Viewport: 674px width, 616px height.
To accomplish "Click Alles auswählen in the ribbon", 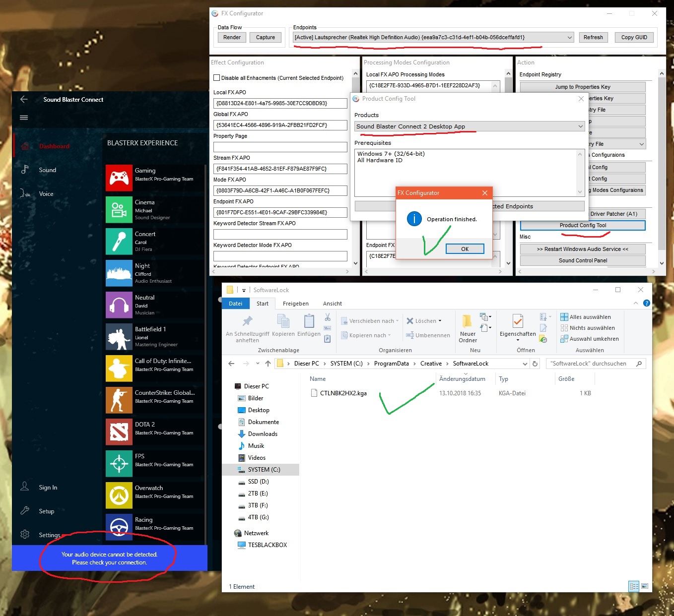I will click(586, 317).
